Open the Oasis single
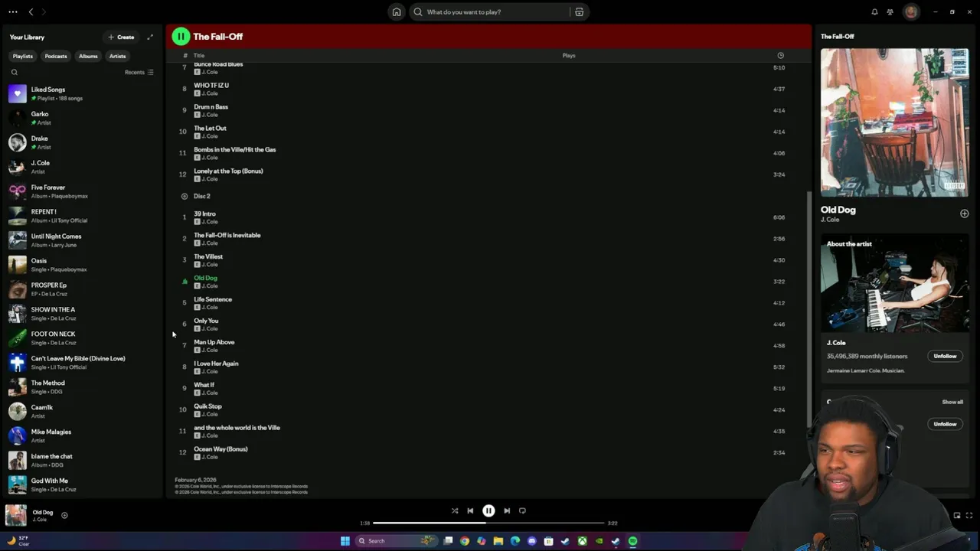The height and width of the screenshot is (551, 980). [x=82, y=265]
